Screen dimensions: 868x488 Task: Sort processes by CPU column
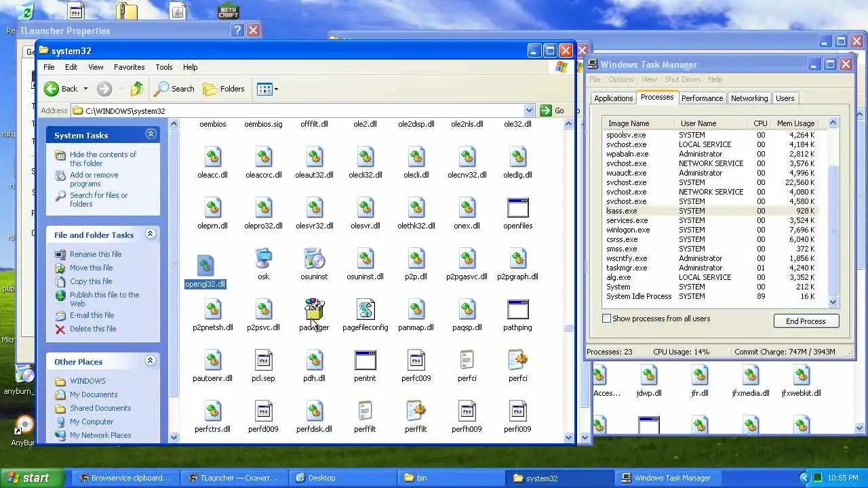(759, 123)
